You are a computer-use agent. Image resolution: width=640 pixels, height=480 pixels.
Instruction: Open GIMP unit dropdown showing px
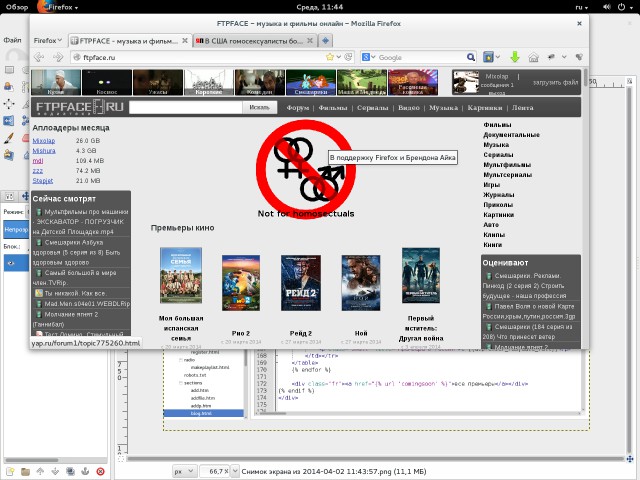pos(184,471)
